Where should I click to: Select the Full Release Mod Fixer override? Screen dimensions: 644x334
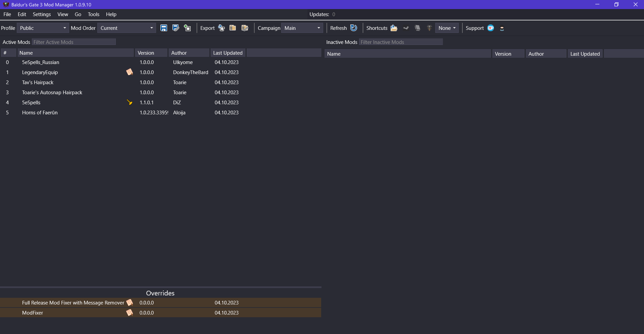(161, 303)
